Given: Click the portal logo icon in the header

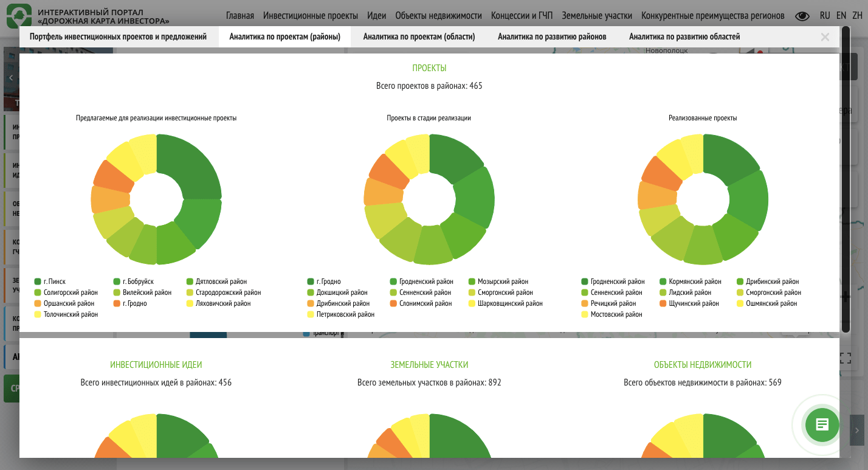Looking at the screenshot, I should [x=19, y=15].
